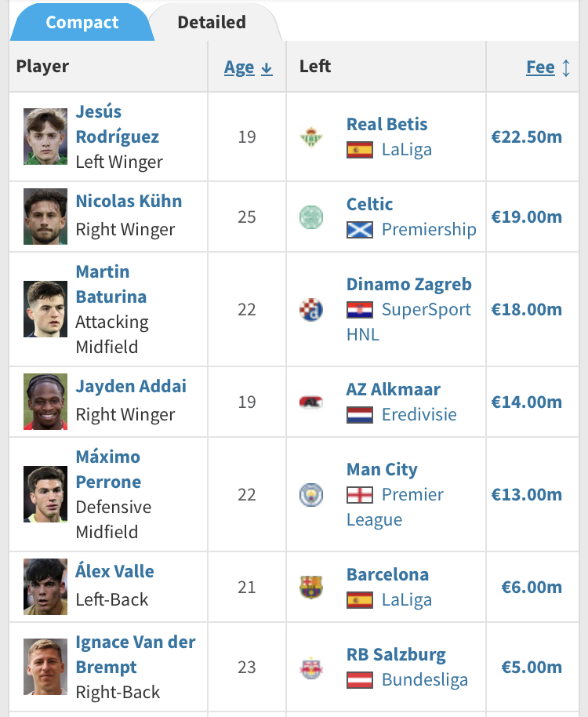Click the AZ Alkmaar club logo
The image size is (588, 717).
coord(311,402)
